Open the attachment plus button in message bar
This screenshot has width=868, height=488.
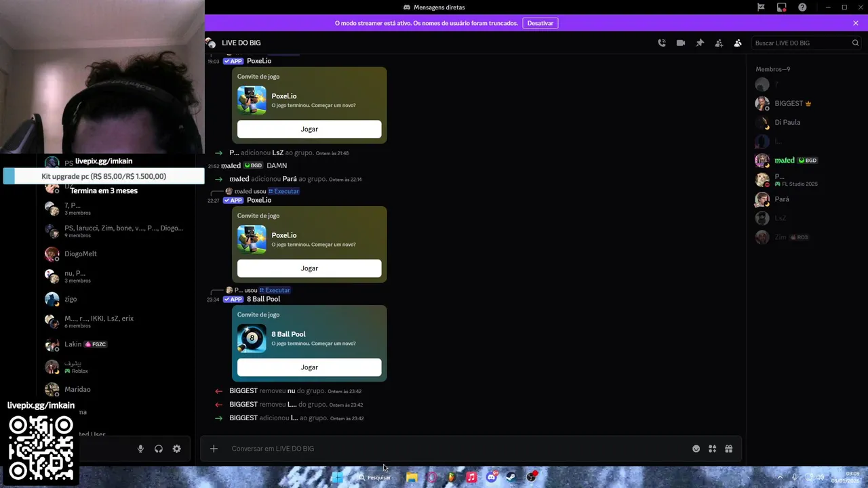[x=214, y=449]
